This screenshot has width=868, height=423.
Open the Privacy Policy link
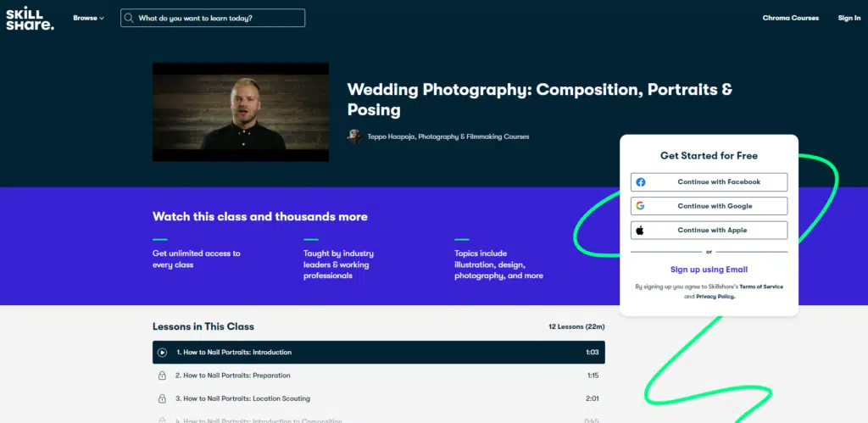click(715, 297)
